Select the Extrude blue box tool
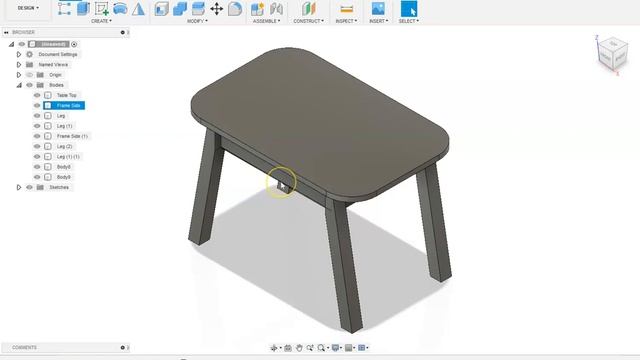Screen dimensions: 640x360 (x=83, y=9)
